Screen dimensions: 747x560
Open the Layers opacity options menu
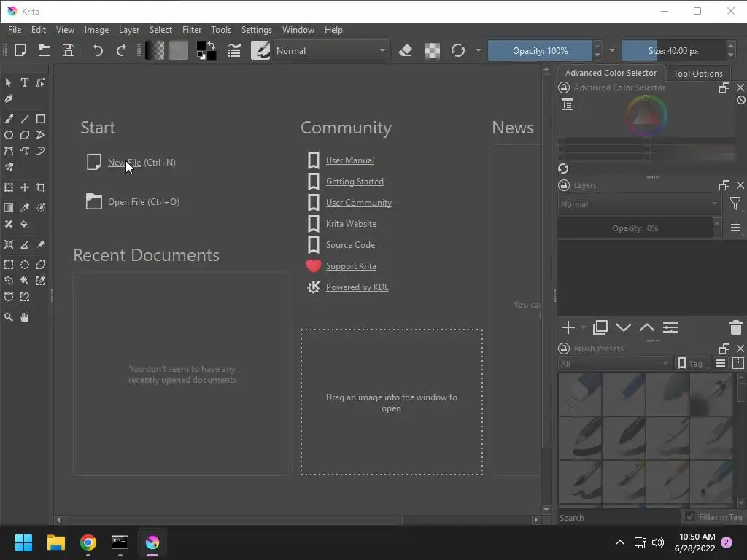click(735, 228)
